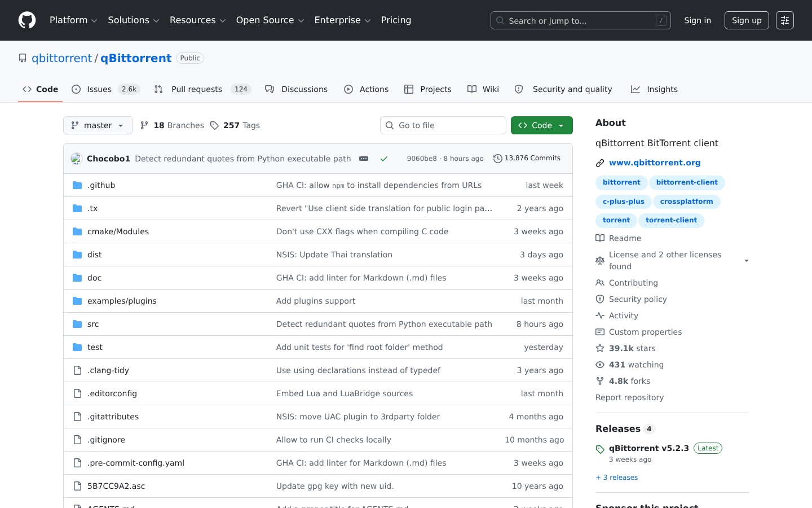812x508 pixels.
Task: Click the Search or jump to field
Action: pos(581,20)
